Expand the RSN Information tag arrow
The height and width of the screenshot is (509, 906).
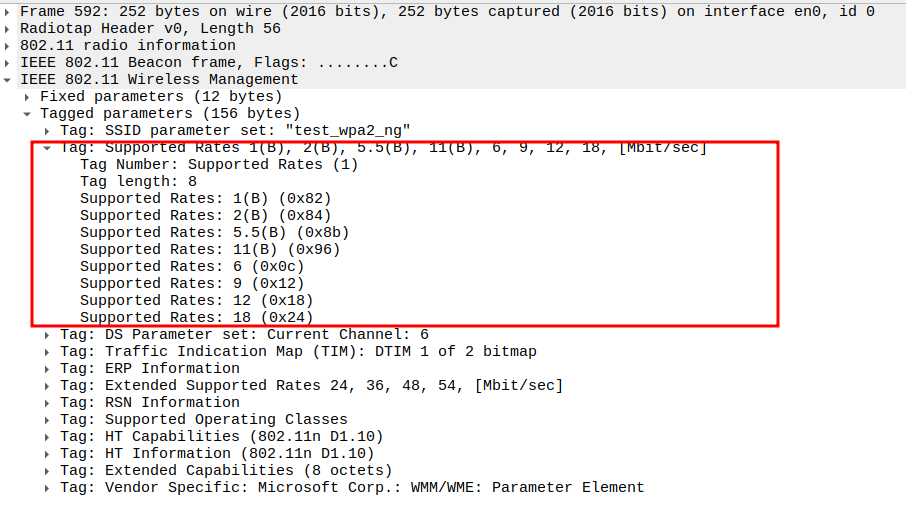tap(48, 403)
